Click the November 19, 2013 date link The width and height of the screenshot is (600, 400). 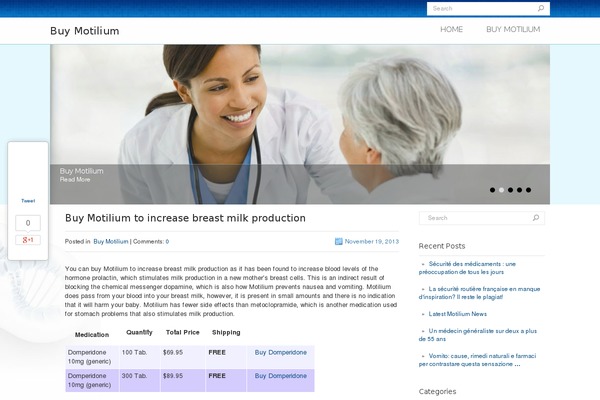point(372,242)
